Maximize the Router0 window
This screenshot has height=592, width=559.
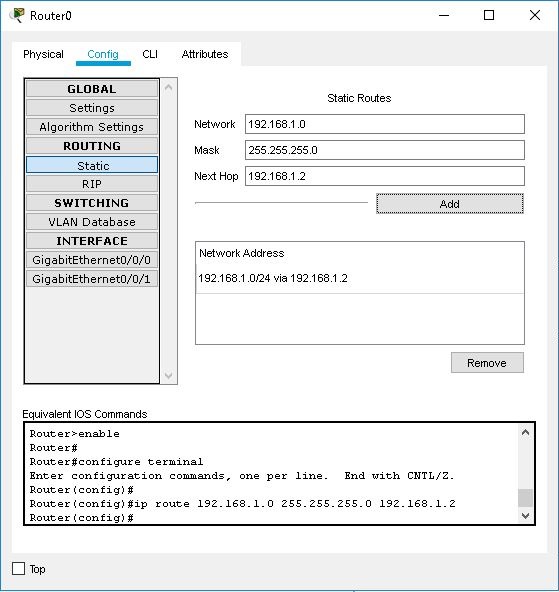[489, 15]
